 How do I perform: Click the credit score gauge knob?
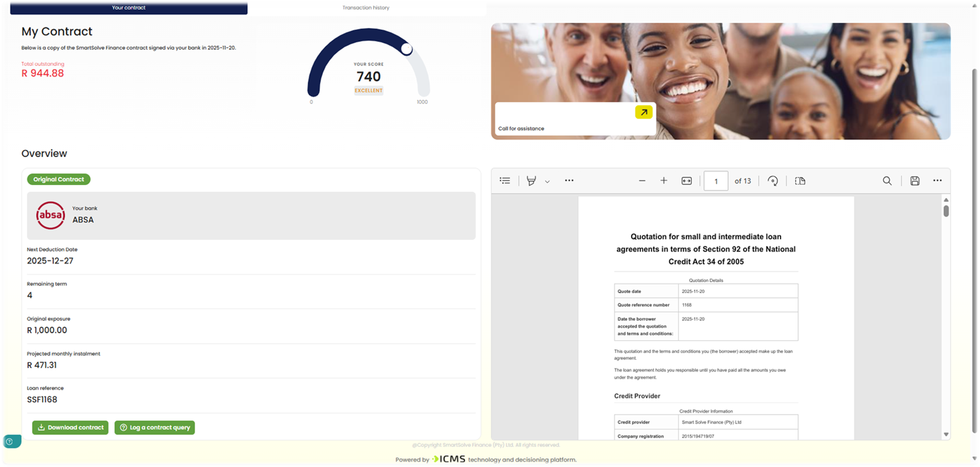coord(407,49)
